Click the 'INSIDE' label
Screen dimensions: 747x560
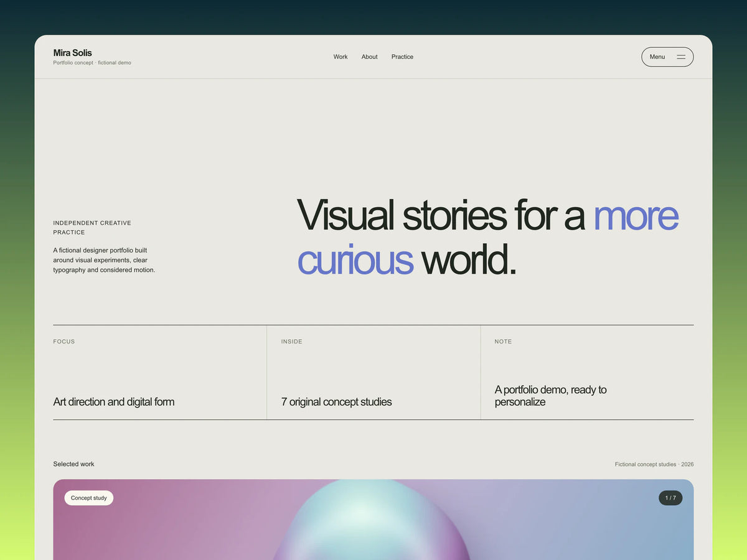coord(291,342)
